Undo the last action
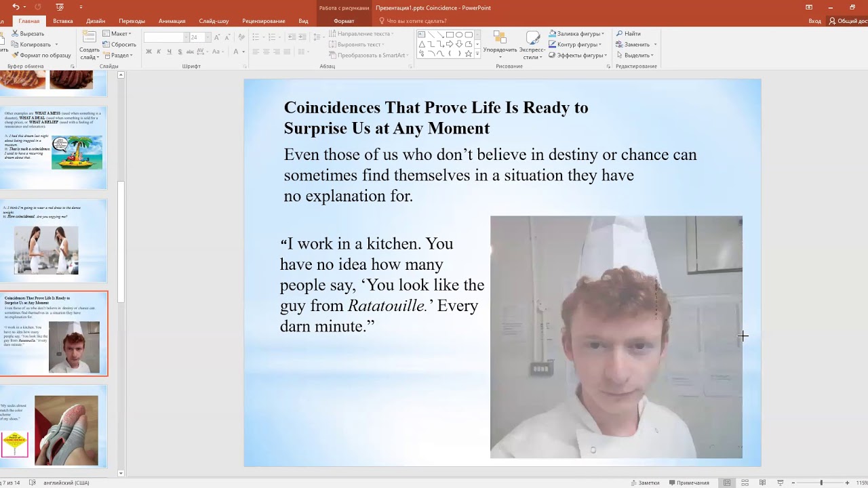Image resolution: width=868 pixels, height=488 pixels. tap(15, 7)
